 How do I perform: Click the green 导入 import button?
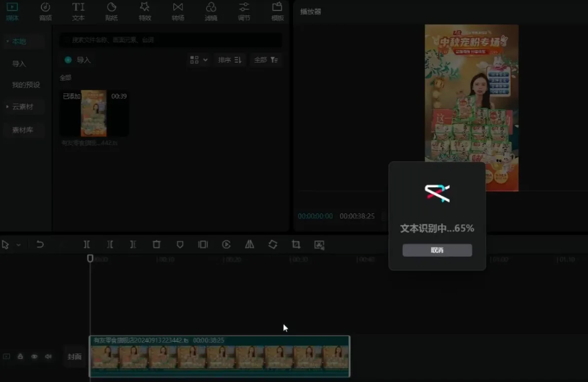point(77,60)
